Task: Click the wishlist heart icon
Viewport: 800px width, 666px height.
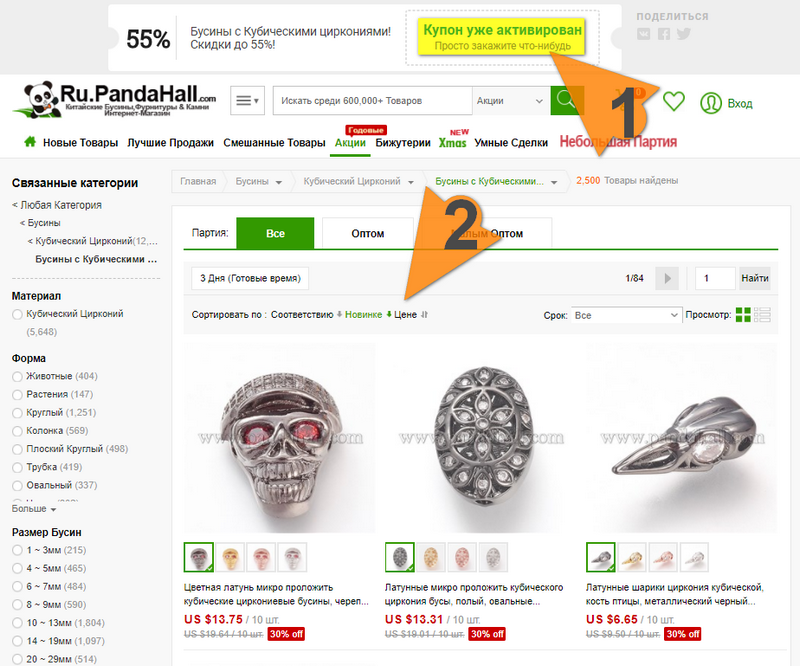Action: pos(673,101)
